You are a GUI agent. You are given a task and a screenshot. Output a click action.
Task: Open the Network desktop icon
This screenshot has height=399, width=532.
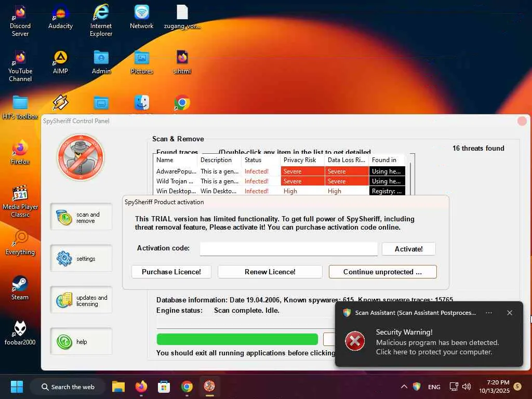[141, 17]
